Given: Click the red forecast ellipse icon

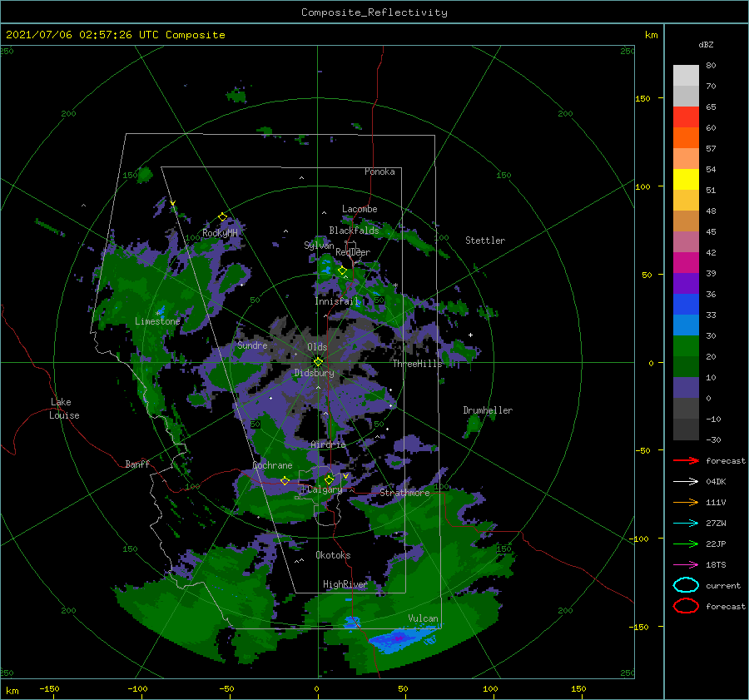Looking at the screenshot, I should point(686,606).
